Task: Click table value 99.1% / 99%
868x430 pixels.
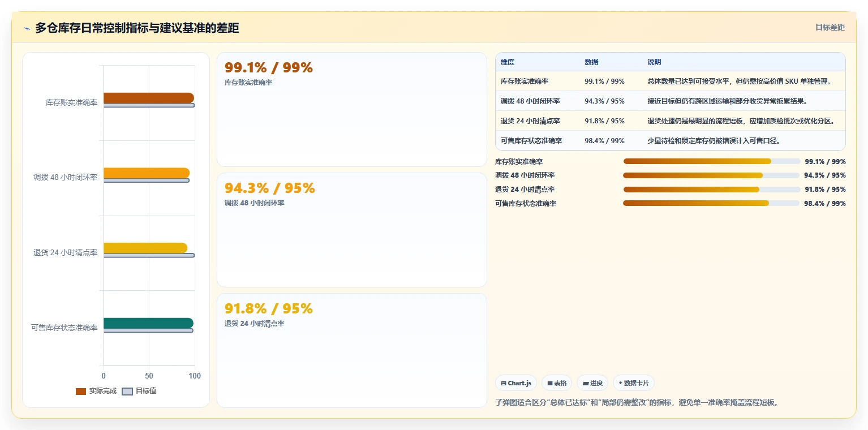Action: pos(604,81)
